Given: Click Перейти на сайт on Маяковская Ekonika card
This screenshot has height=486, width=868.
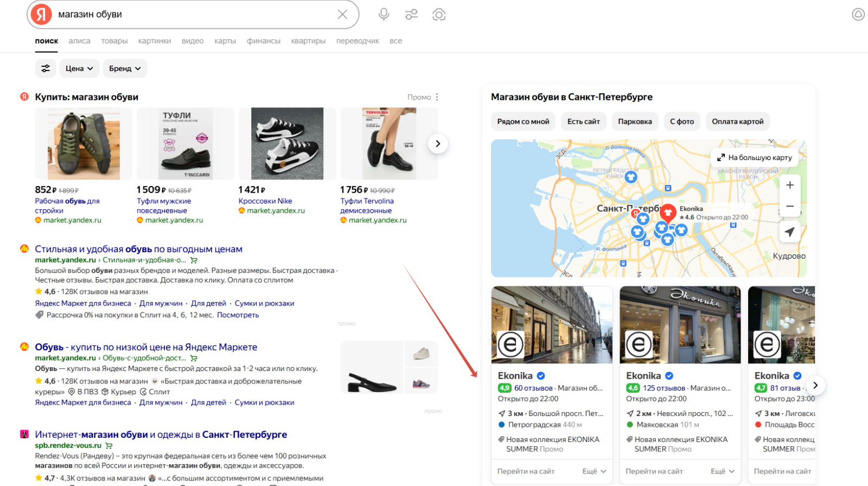Looking at the screenshot, I should 654,471.
